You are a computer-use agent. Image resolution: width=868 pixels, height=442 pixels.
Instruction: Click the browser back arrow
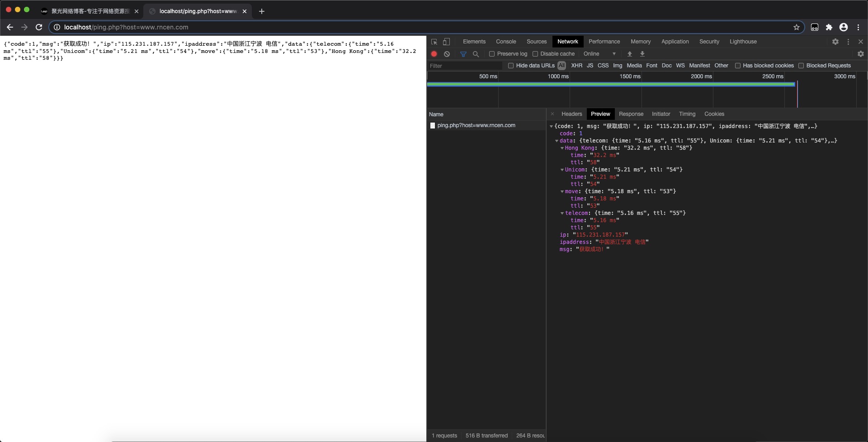coord(10,27)
